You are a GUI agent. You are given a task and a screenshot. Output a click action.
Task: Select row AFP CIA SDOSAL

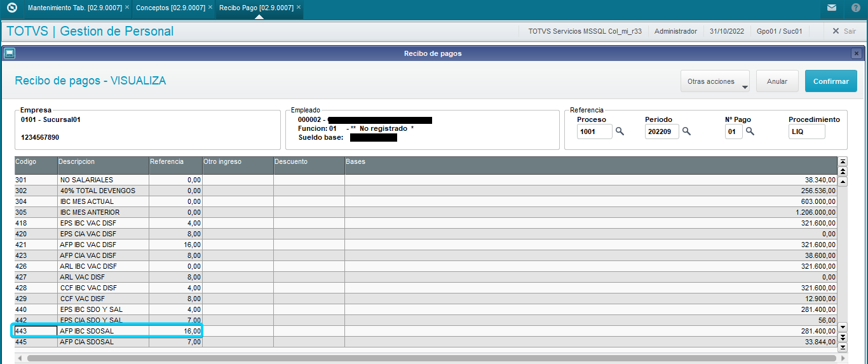[x=426, y=342]
